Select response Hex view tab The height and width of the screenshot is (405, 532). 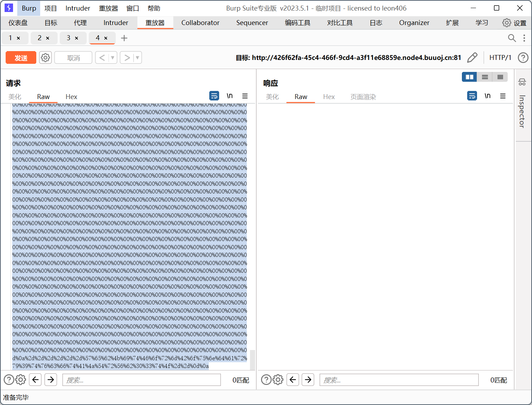tap(329, 97)
